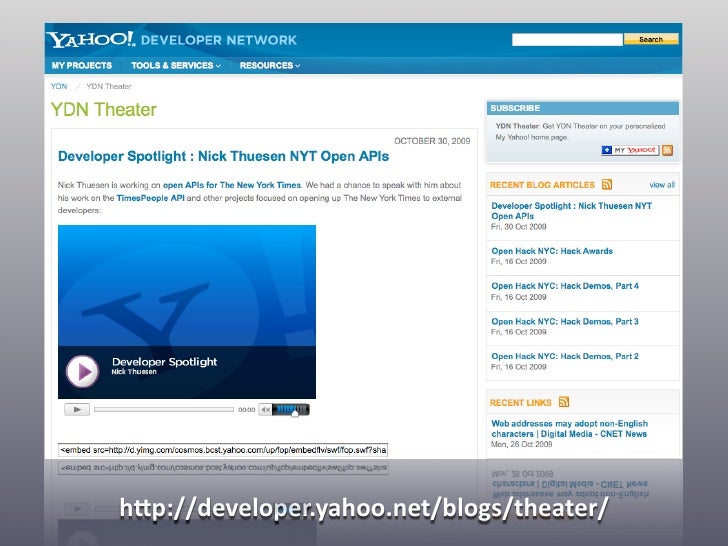Click the developer.yahoo.net/blogs/theater URL caption
The height and width of the screenshot is (546, 728).
[364, 507]
